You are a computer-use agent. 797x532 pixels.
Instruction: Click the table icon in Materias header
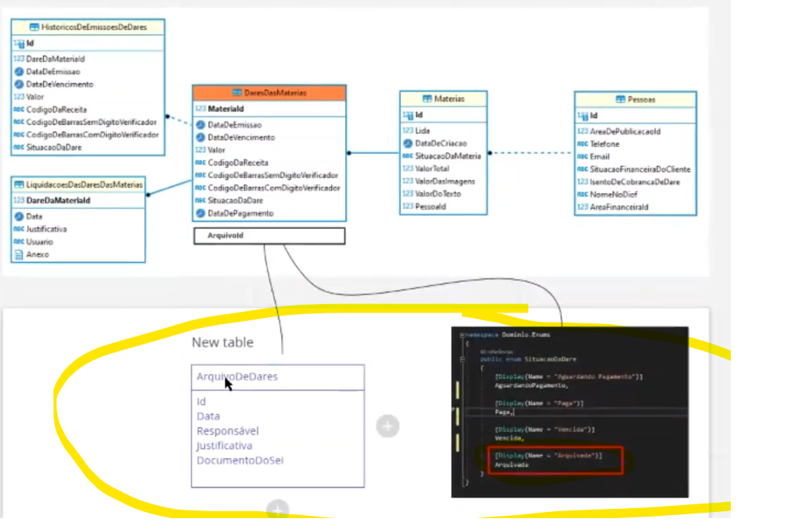tap(427, 99)
